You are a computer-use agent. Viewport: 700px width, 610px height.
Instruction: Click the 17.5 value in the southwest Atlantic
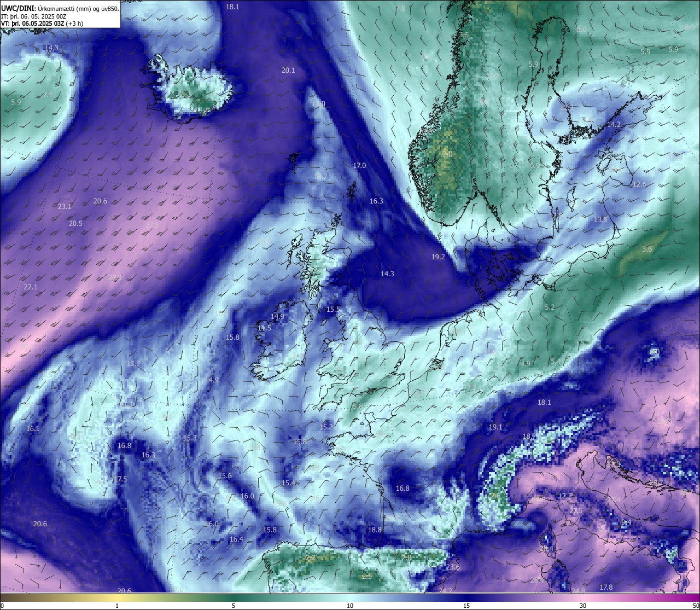(120, 479)
